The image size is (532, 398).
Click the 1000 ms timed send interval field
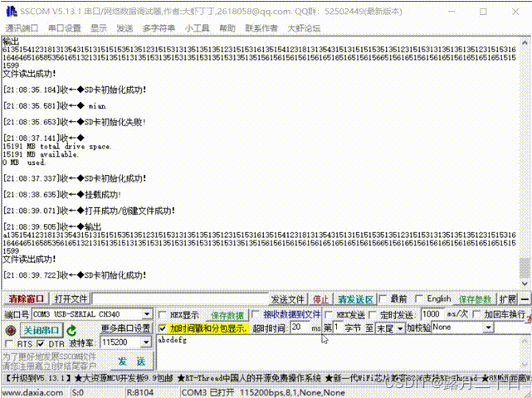pos(432,314)
